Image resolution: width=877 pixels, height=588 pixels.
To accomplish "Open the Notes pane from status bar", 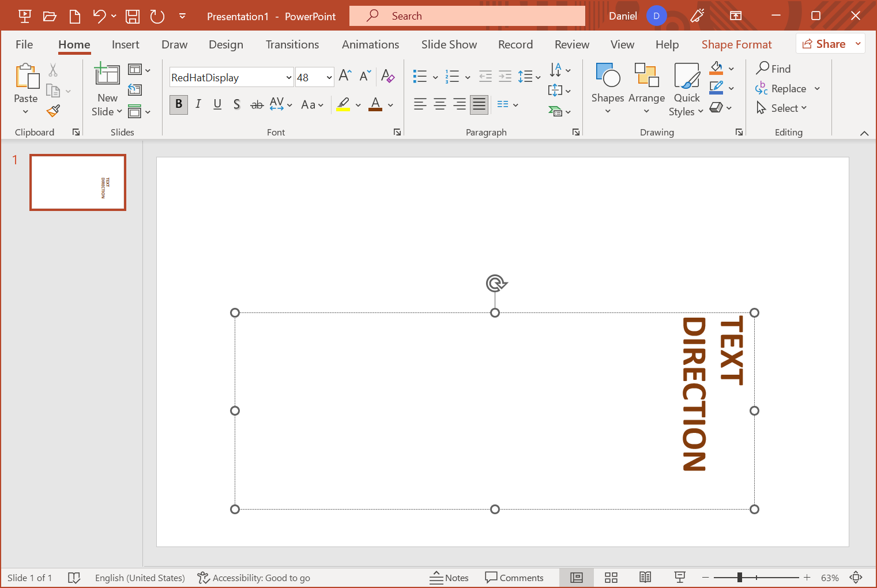I will pos(449,578).
